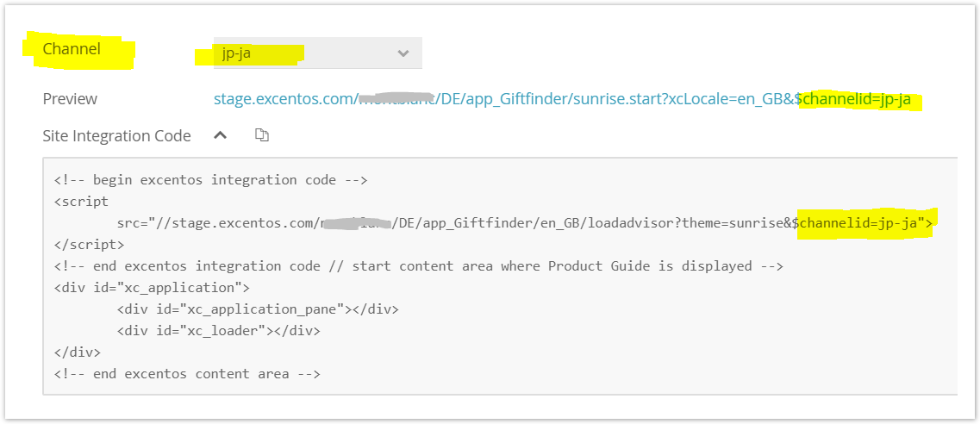Click the opening script tag line

(x=81, y=201)
